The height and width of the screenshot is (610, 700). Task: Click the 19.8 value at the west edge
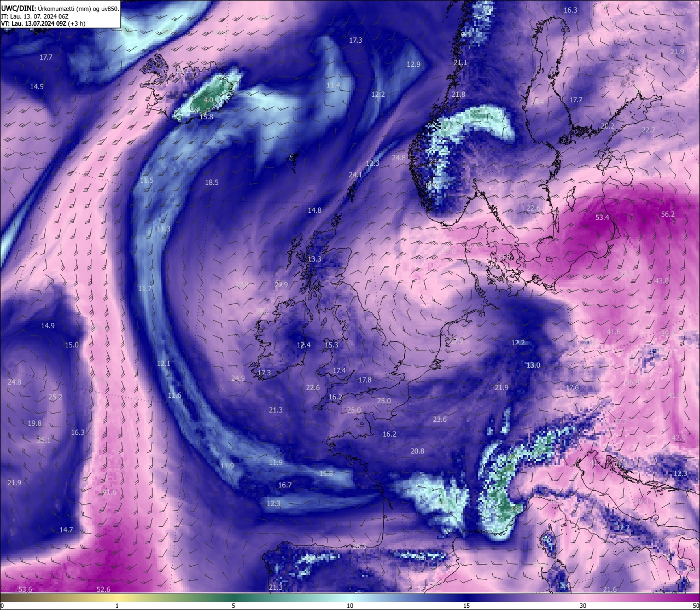click(x=34, y=423)
